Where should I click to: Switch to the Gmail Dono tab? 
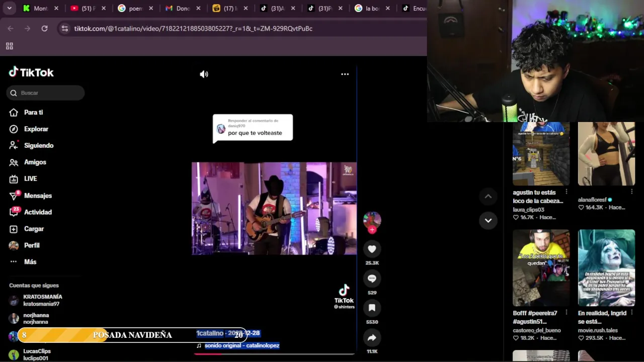(x=183, y=9)
